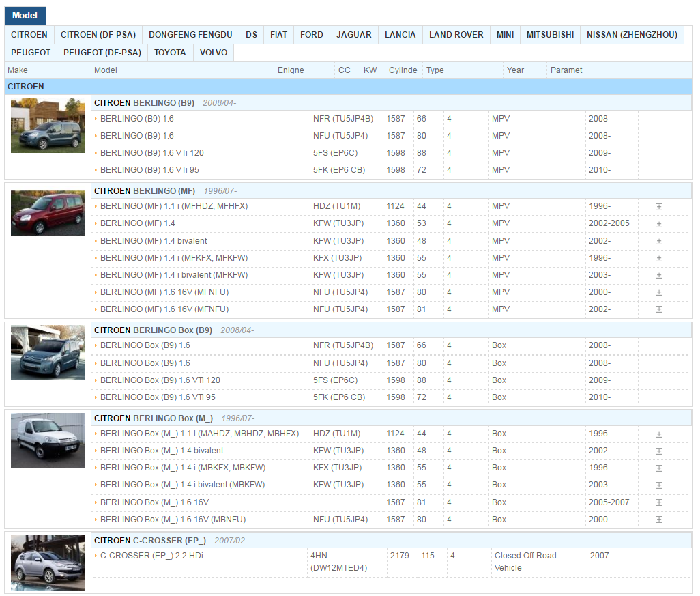
Task: Select the NISSAN (ZHENGZHOU) tab
Action: click(632, 35)
